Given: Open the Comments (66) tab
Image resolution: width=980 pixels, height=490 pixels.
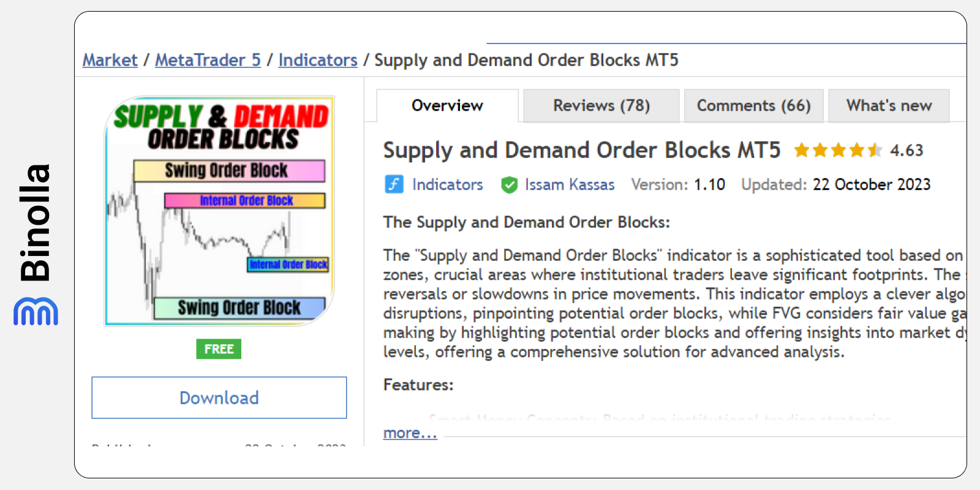Looking at the screenshot, I should (753, 106).
